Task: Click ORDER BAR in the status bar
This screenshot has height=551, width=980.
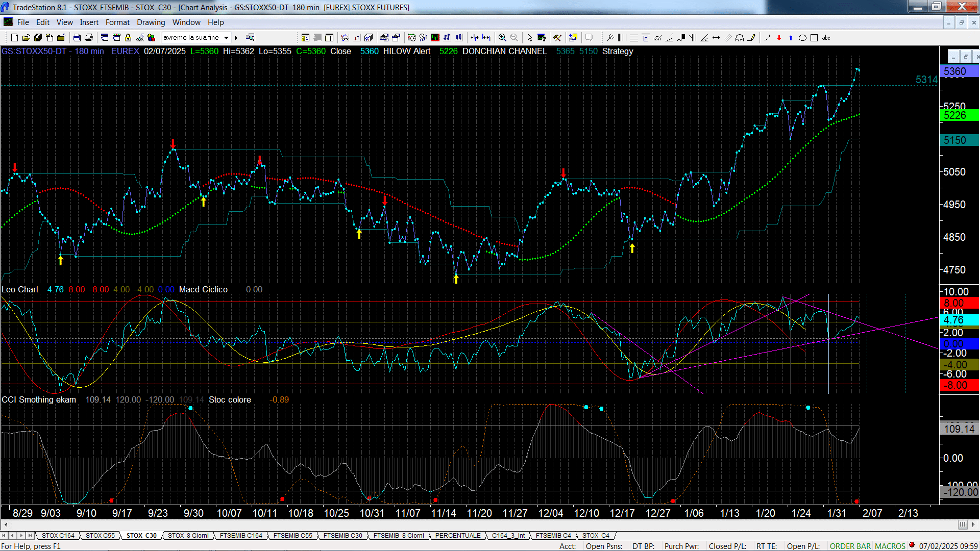Action: [850, 546]
